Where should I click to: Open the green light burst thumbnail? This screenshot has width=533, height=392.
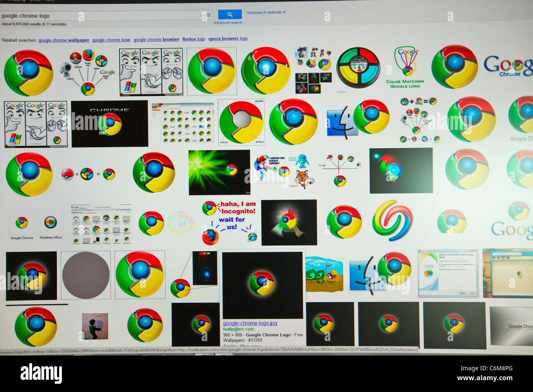[x=219, y=172]
